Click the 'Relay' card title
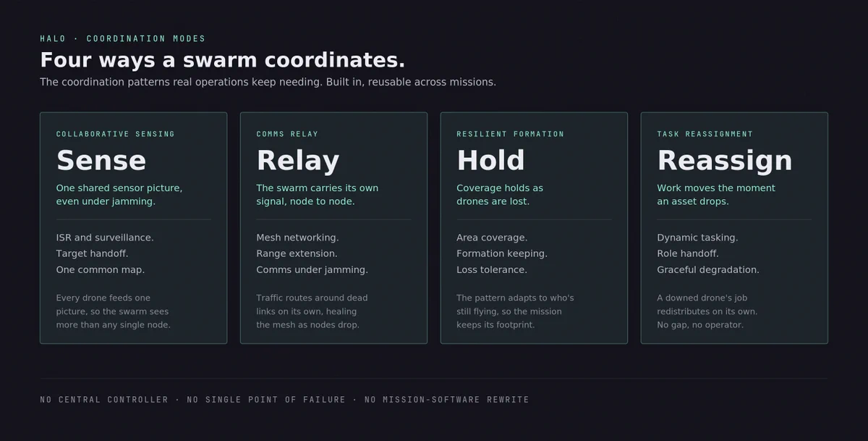The image size is (868, 441). [298, 160]
